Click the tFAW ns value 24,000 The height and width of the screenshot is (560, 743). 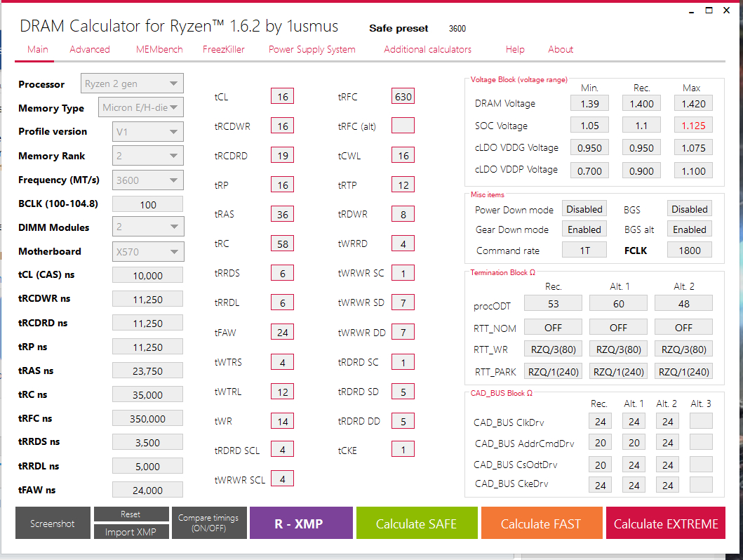point(148,490)
